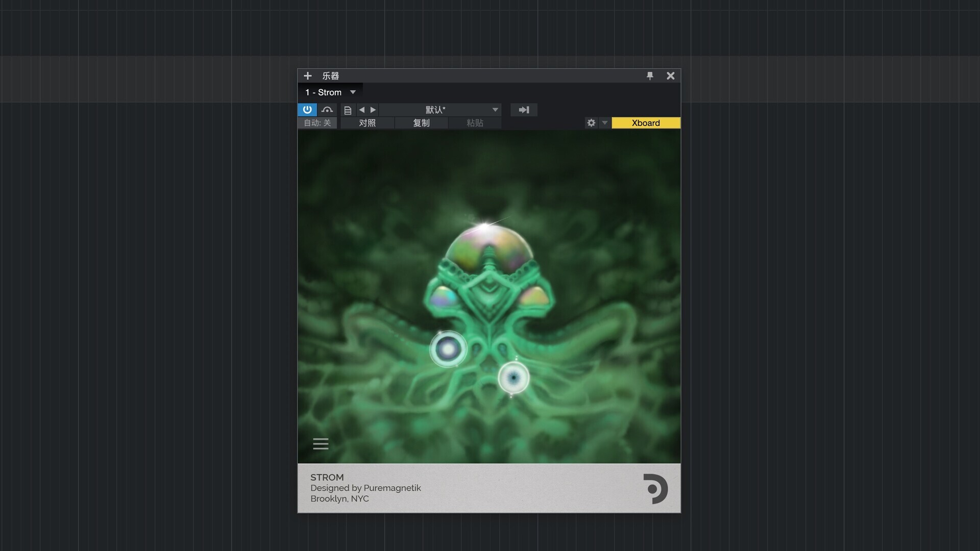Screen dimensions: 980x551
Task: Close the instrument window
Action: click(x=671, y=76)
